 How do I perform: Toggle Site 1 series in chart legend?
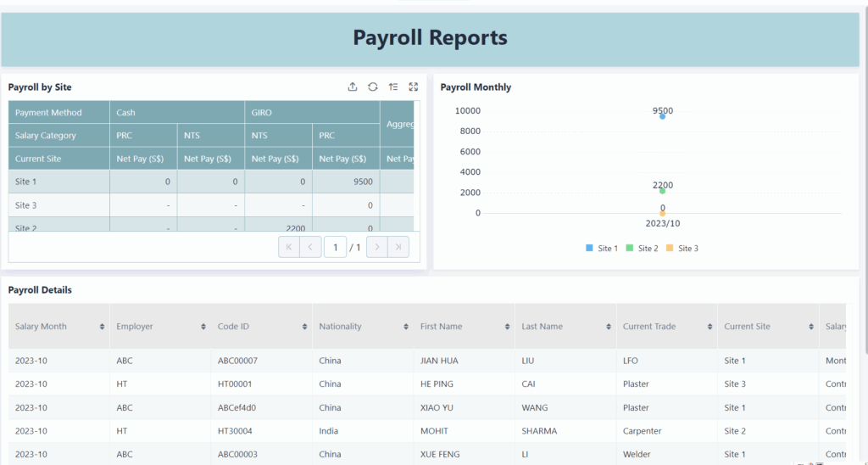point(601,249)
